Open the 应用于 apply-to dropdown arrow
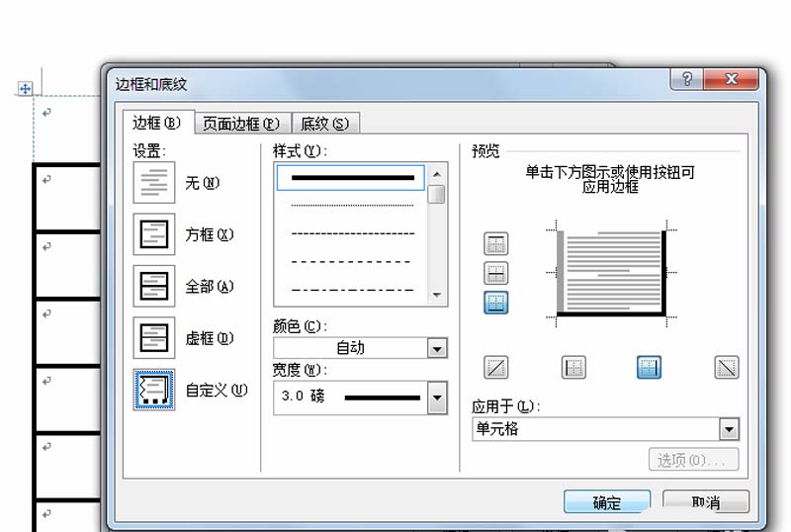The image size is (791, 532). [729, 429]
